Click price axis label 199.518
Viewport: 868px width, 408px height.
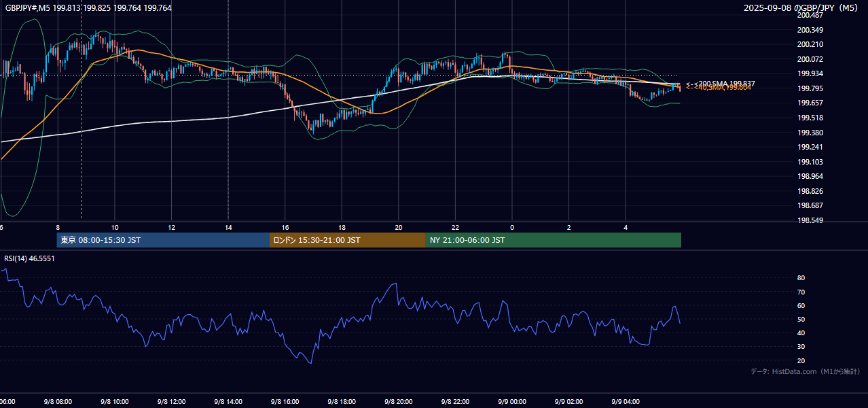click(x=810, y=118)
